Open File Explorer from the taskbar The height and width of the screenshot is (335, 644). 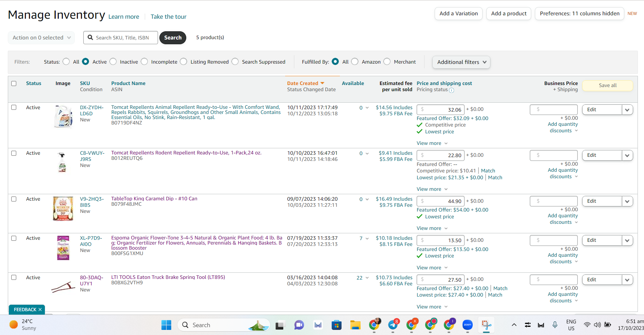[x=355, y=325]
